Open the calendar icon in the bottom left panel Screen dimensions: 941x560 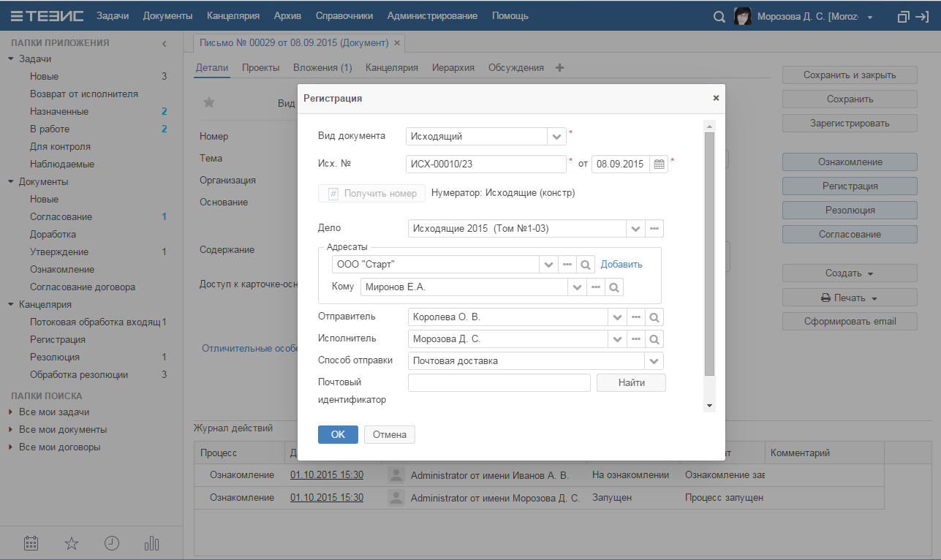pyautogui.click(x=31, y=543)
